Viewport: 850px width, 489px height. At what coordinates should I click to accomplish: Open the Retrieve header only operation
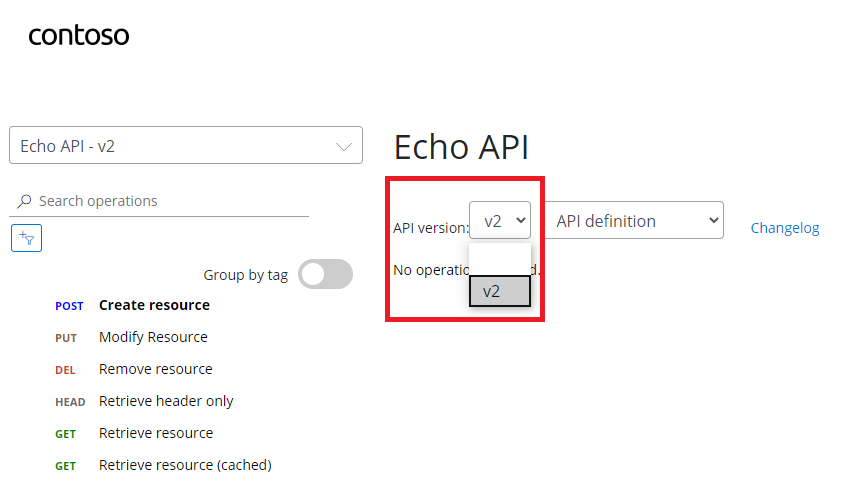point(166,401)
